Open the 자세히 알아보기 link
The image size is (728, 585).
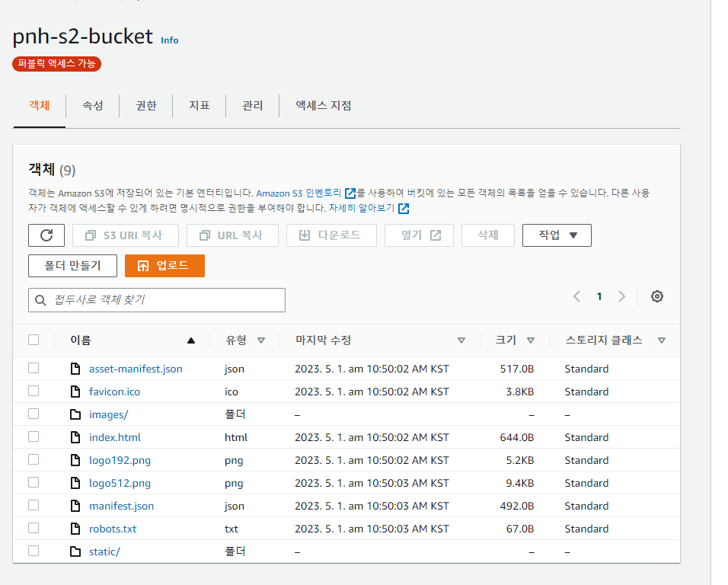click(362, 209)
